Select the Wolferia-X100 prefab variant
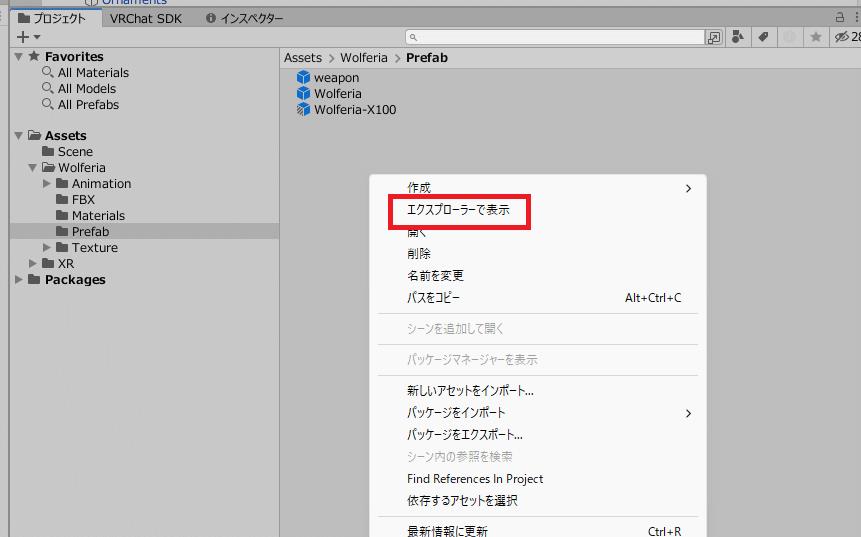The image size is (861, 537). 355,109
